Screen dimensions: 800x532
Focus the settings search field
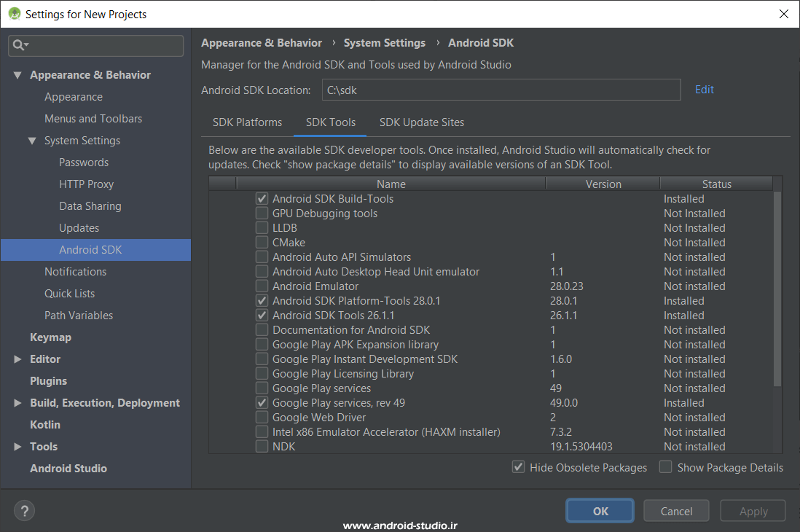pos(96,45)
